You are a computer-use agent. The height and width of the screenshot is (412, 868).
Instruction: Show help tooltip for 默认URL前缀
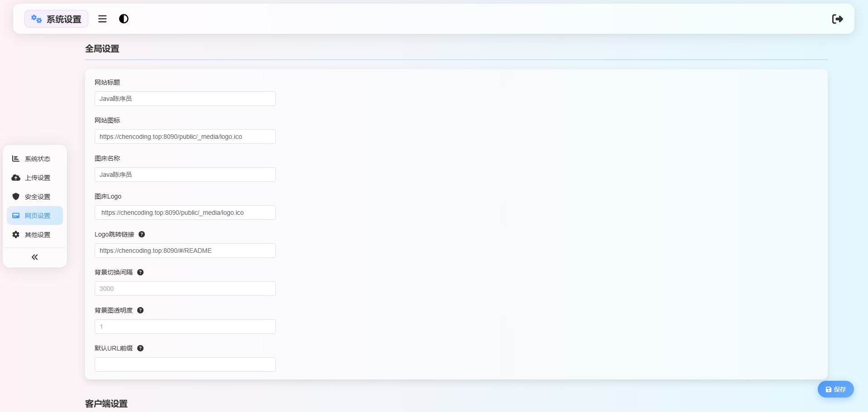(x=140, y=348)
